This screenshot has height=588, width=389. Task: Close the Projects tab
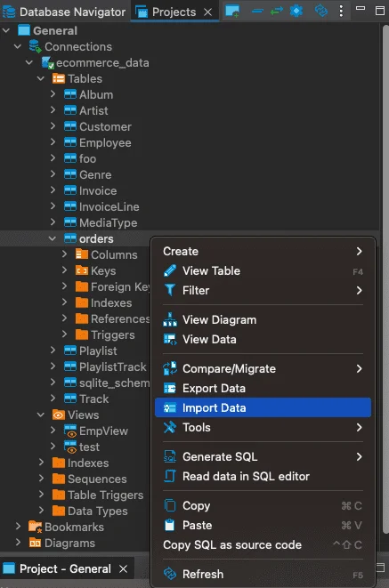pyautogui.click(x=207, y=12)
